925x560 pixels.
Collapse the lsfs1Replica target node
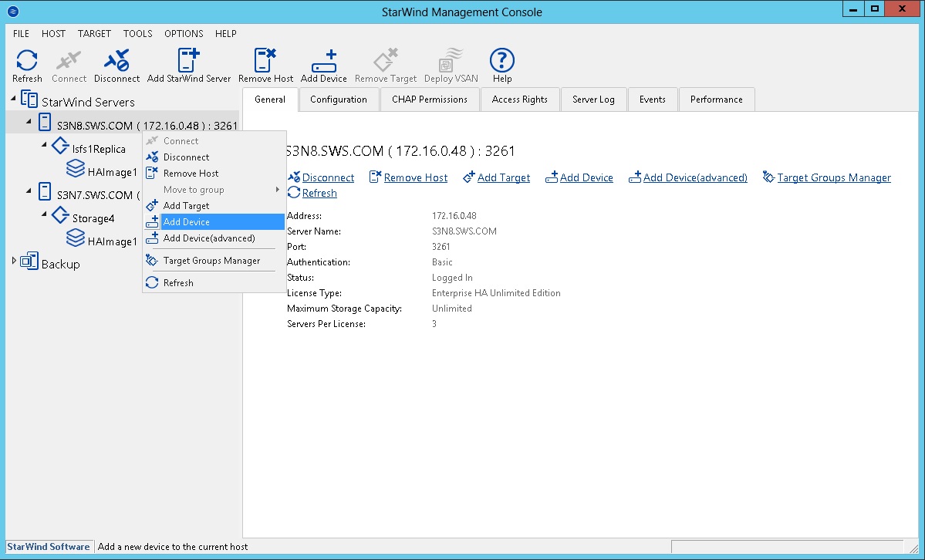[44, 144]
